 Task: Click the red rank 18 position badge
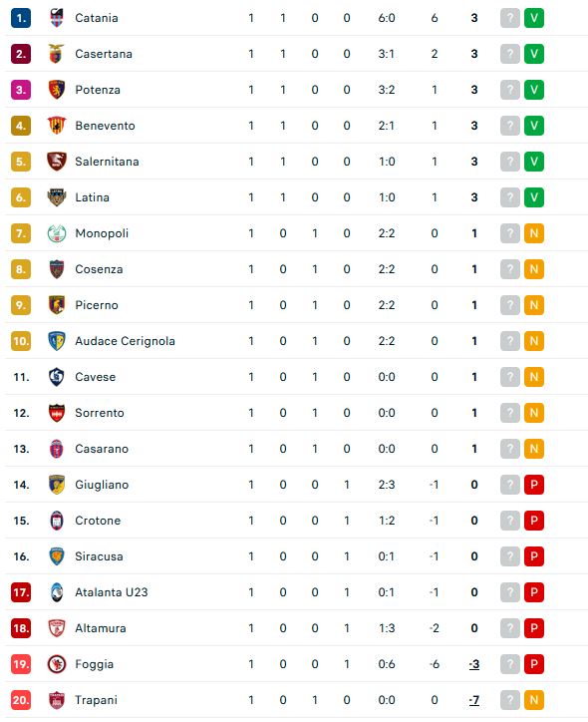point(21,628)
